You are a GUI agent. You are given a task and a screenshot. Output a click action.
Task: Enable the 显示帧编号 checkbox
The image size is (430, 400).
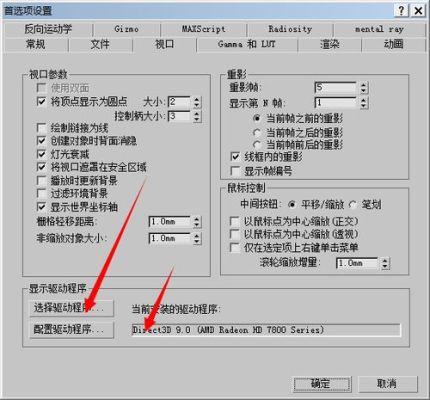click(235, 171)
